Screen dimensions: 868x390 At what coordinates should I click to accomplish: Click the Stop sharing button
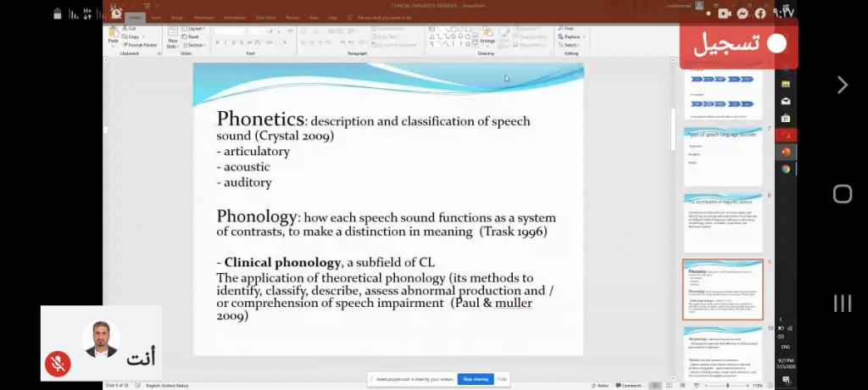pyautogui.click(x=475, y=379)
